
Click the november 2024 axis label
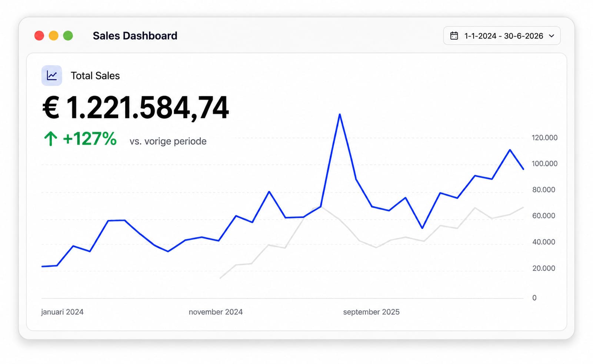(x=216, y=312)
